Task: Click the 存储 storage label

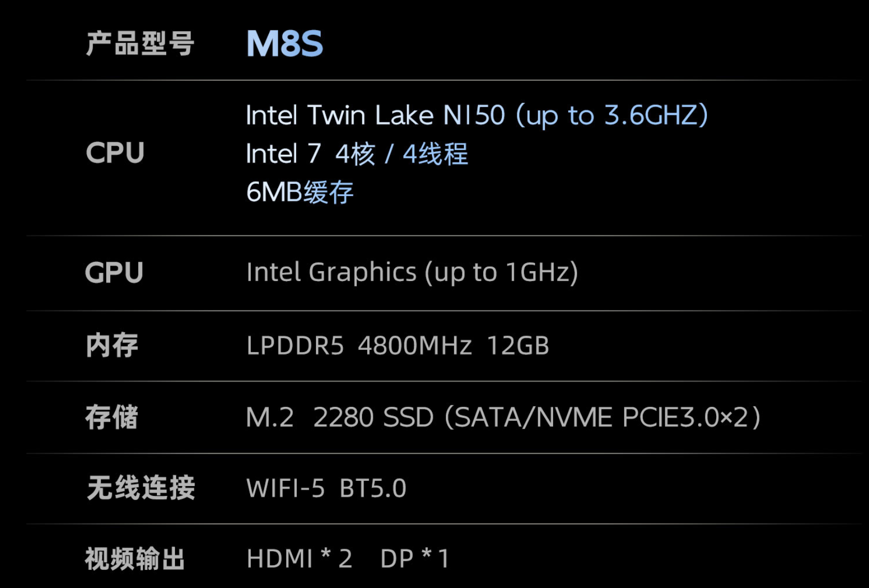Action: [x=112, y=417]
